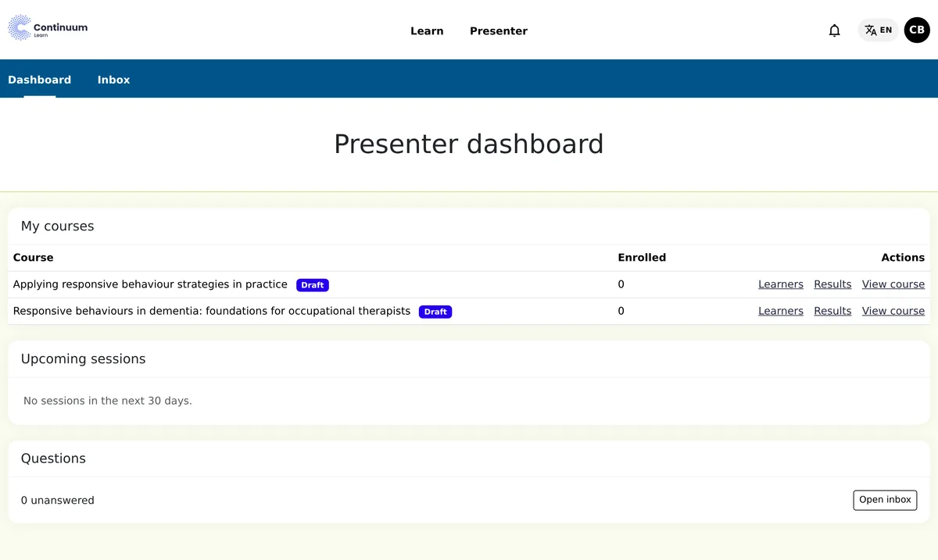The height and width of the screenshot is (560, 938).
Task: Open the CB user avatar menu
Action: (x=917, y=30)
